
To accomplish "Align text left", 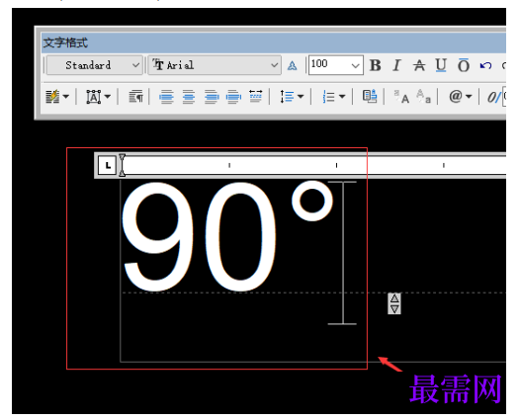I will [x=166, y=97].
